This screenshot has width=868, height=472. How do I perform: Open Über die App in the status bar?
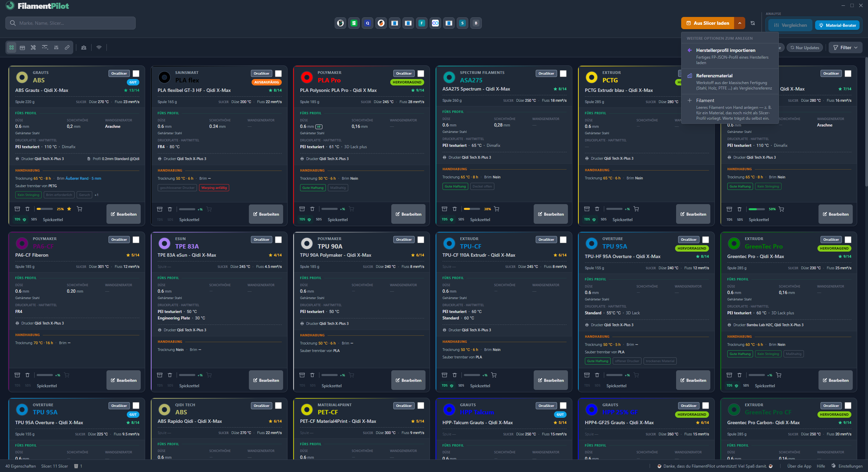tap(799, 466)
